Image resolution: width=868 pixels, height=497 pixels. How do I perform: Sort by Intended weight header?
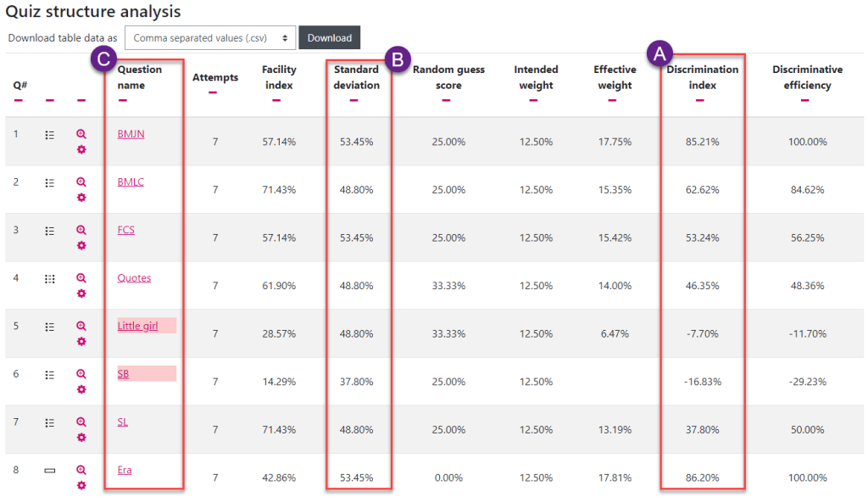(536, 77)
